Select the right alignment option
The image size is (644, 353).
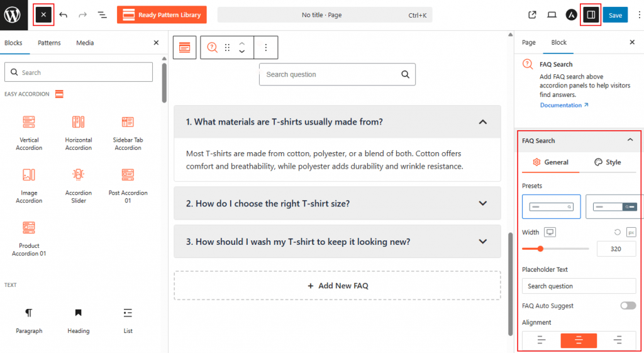coord(617,340)
